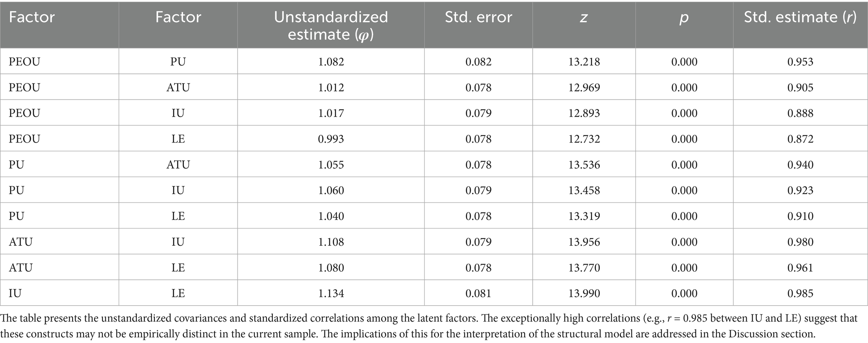Click the standard error value 0.081
The width and height of the screenshot is (868, 343).
478,293
